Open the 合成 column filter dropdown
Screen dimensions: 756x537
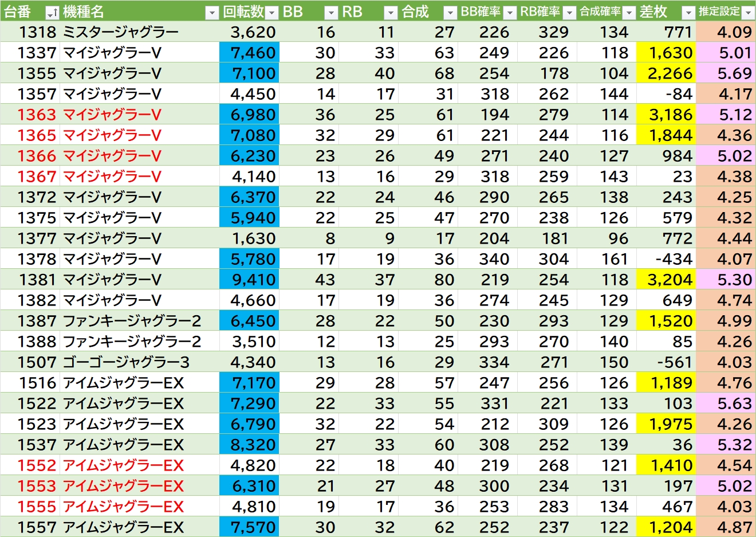450,12
